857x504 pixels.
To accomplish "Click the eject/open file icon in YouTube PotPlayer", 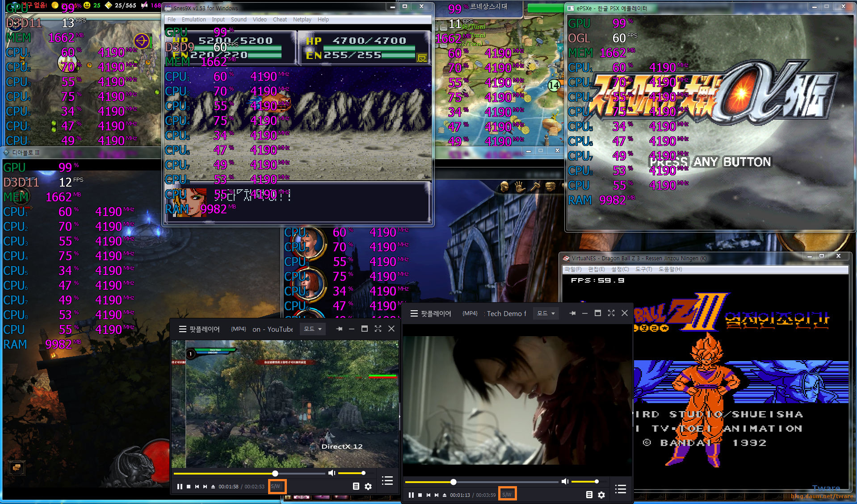I will (213, 487).
